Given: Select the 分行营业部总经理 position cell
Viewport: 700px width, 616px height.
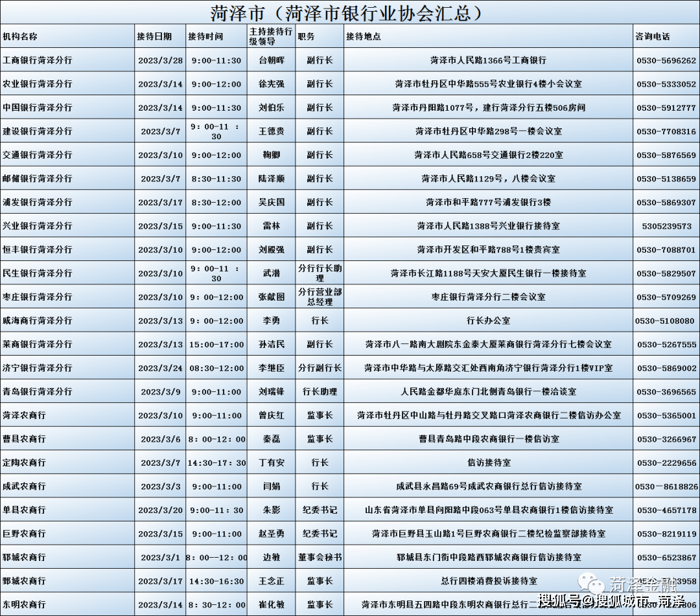Looking at the screenshot, I should (320, 297).
